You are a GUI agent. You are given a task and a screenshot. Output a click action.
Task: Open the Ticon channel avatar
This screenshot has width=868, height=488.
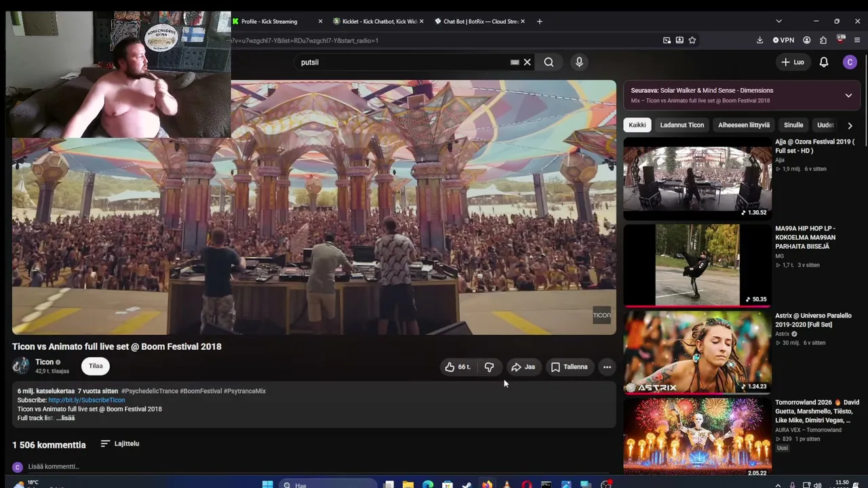tap(21, 366)
